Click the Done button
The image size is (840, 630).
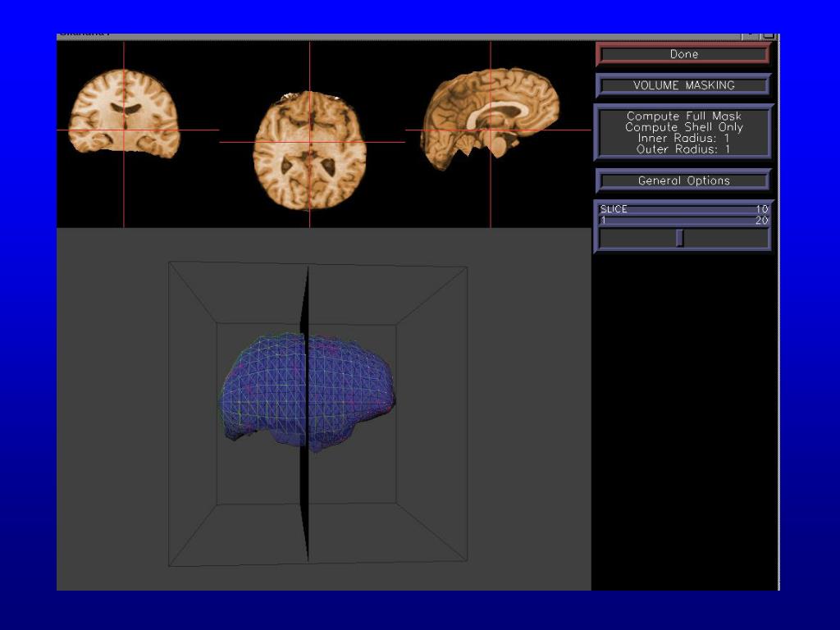click(683, 54)
